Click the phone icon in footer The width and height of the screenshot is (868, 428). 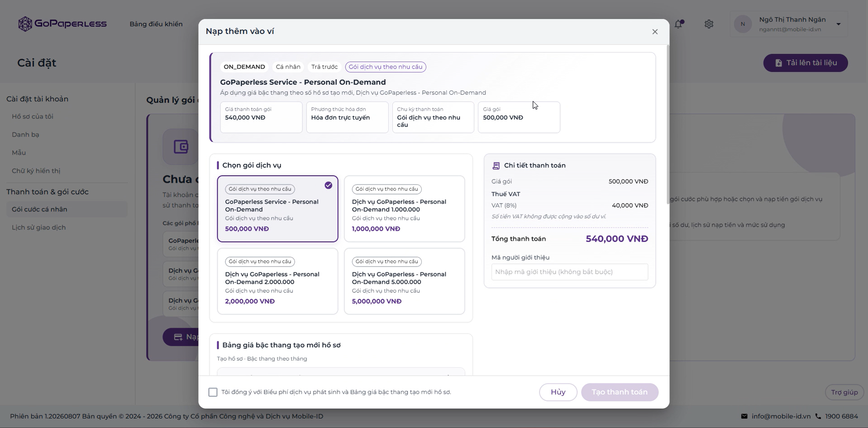(818, 416)
